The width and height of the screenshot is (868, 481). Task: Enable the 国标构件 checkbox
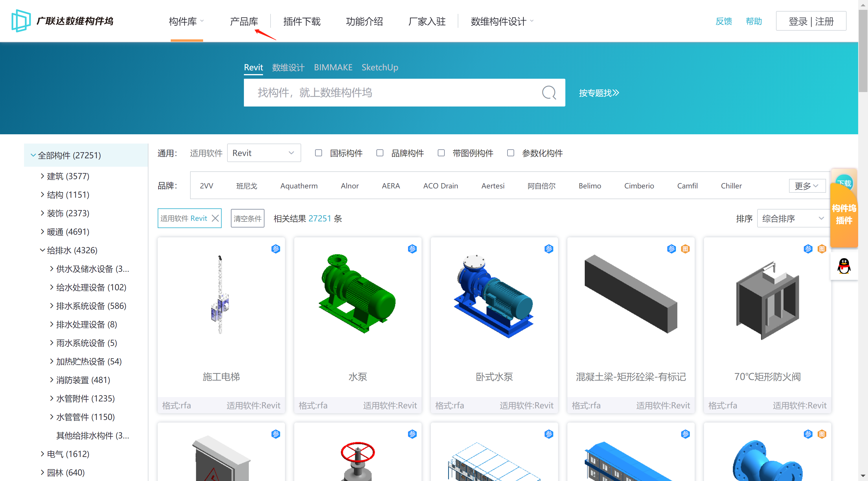(x=318, y=153)
